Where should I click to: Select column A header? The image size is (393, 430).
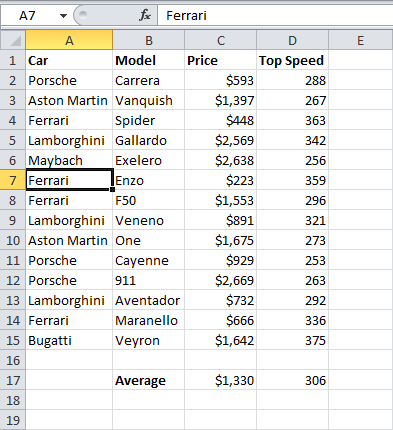[x=69, y=40]
